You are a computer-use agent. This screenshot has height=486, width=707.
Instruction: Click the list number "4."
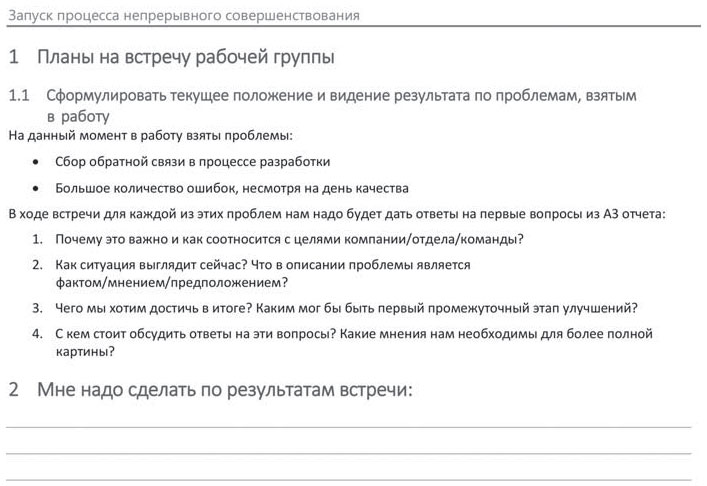[x=37, y=334]
